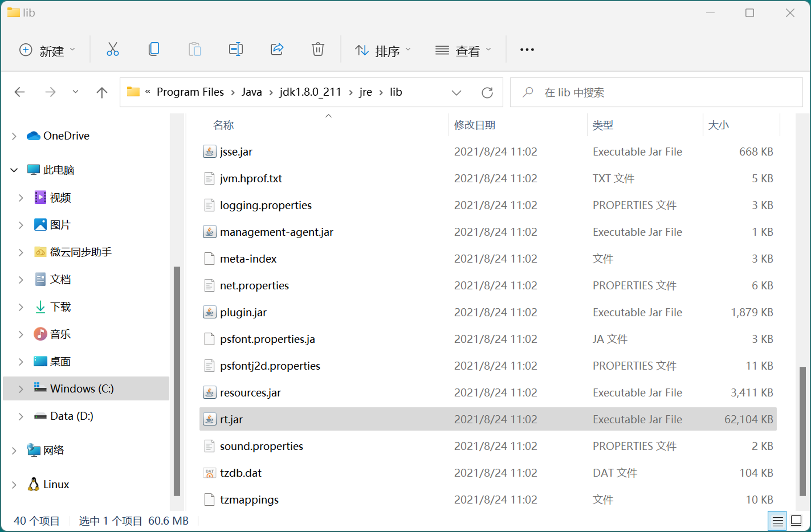This screenshot has width=811, height=532.
Task: Expand the Data (D:) tree node
Action: coord(21,417)
